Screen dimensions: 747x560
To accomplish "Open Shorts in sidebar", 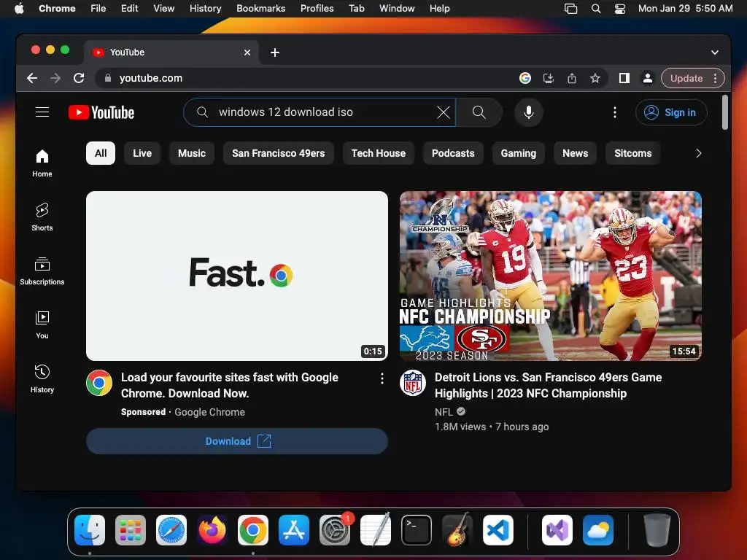I will (42, 217).
